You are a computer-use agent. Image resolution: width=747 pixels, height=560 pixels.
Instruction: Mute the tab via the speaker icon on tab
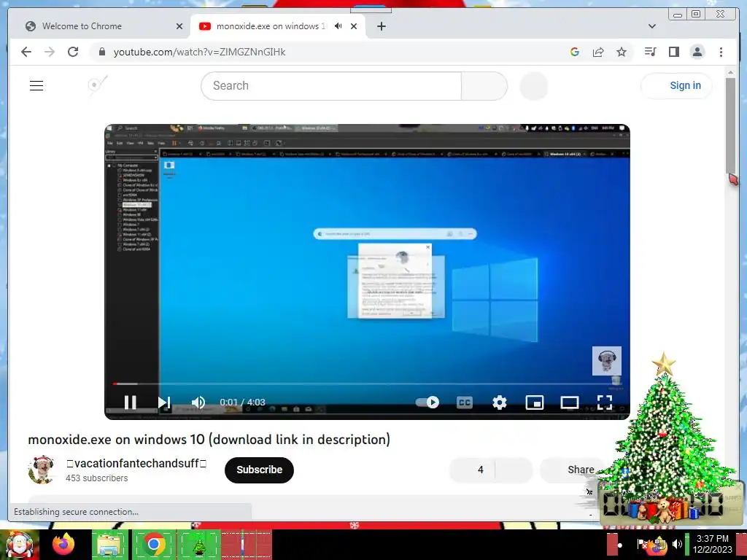338,26
